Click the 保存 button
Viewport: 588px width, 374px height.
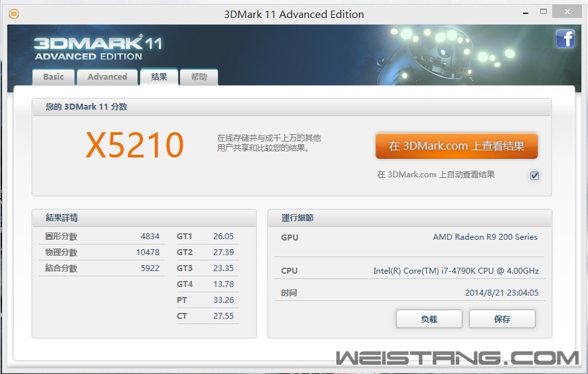coord(502,319)
